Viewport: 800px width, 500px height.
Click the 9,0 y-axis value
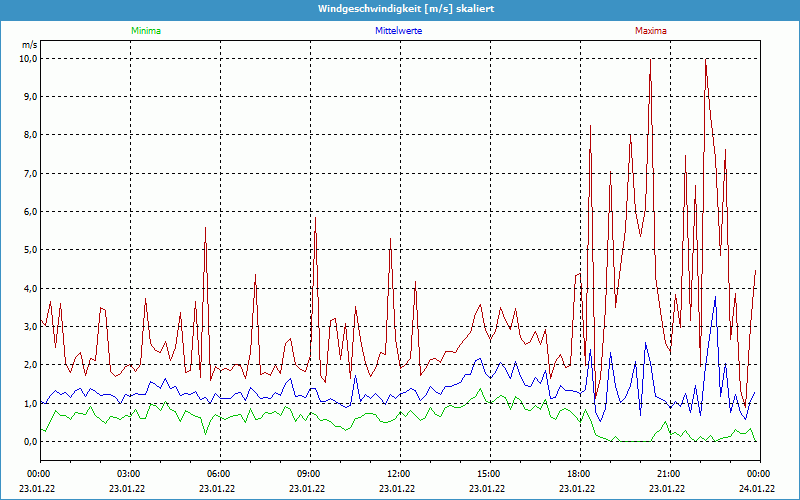coord(31,97)
